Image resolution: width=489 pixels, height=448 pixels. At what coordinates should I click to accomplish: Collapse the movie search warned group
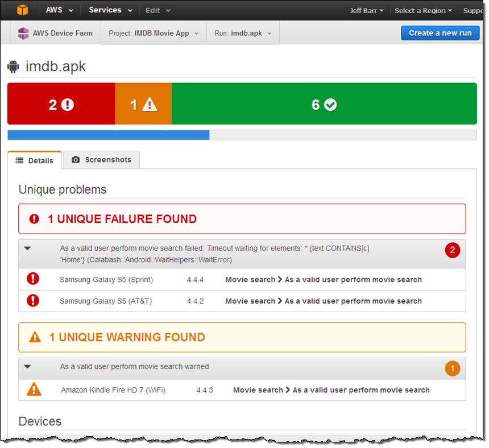27,367
